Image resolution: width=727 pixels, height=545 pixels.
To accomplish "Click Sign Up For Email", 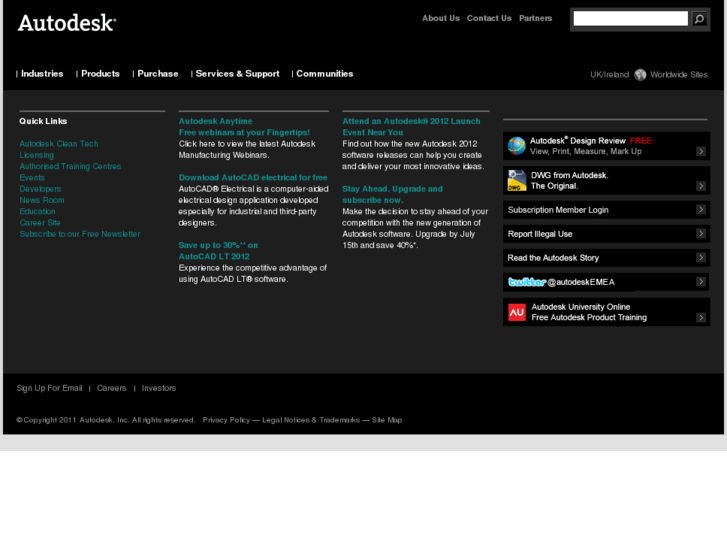I will click(49, 388).
